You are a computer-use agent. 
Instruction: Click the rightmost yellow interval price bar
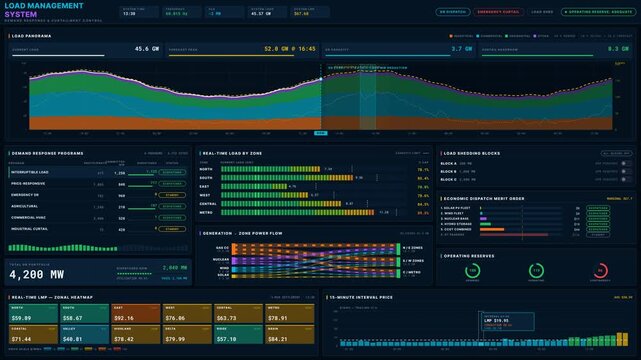[625, 339]
